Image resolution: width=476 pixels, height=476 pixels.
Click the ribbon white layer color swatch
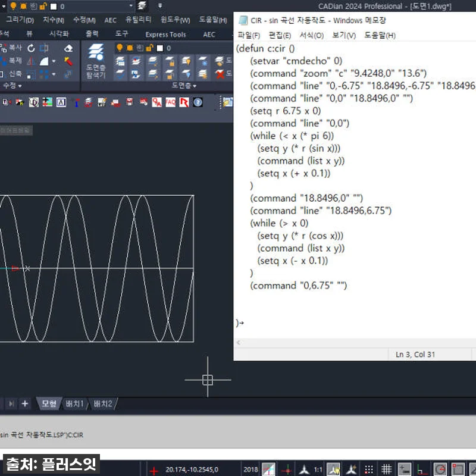click(x=160, y=48)
